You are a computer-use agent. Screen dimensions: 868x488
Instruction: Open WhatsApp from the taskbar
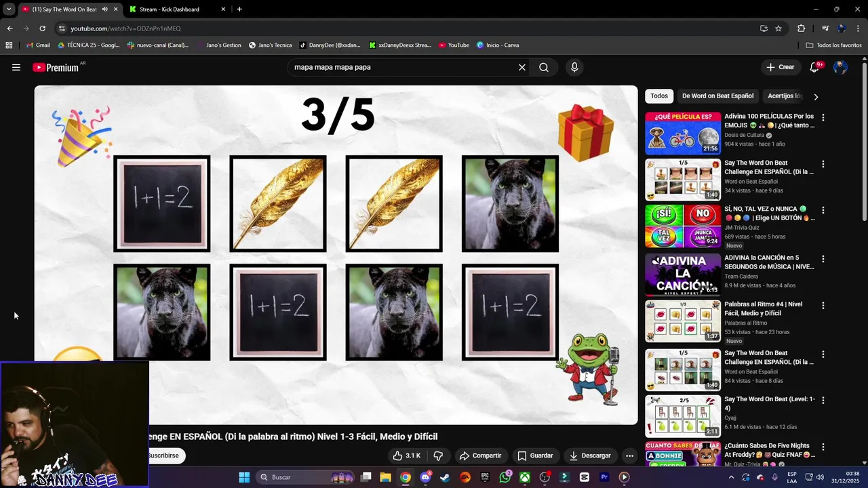[x=505, y=477]
